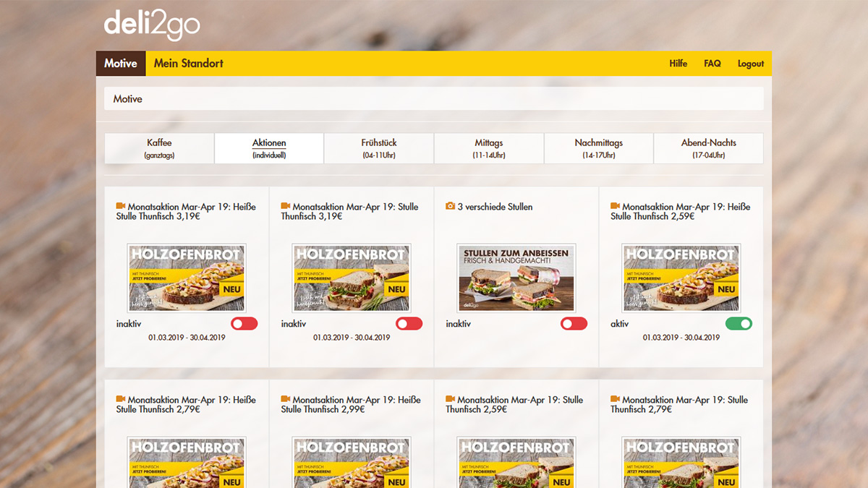The image size is (868, 488).
Task: Switch to the Frühstück tab
Action: point(378,147)
